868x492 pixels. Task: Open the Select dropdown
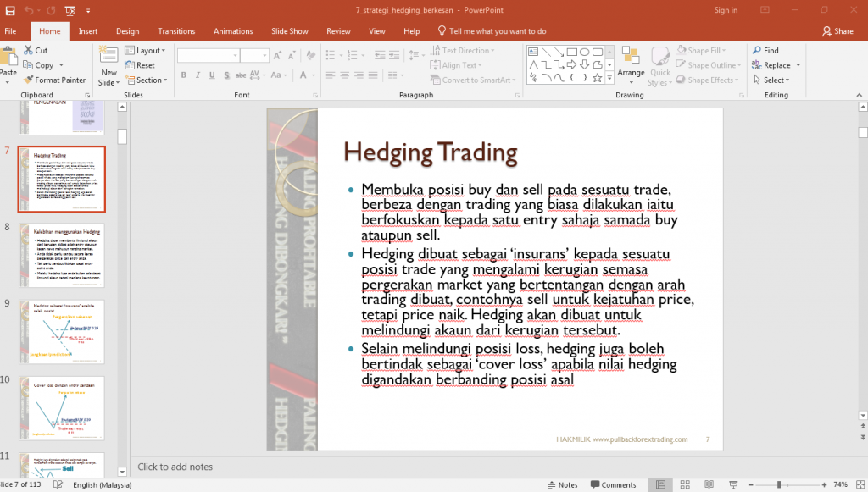(x=771, y=80)
